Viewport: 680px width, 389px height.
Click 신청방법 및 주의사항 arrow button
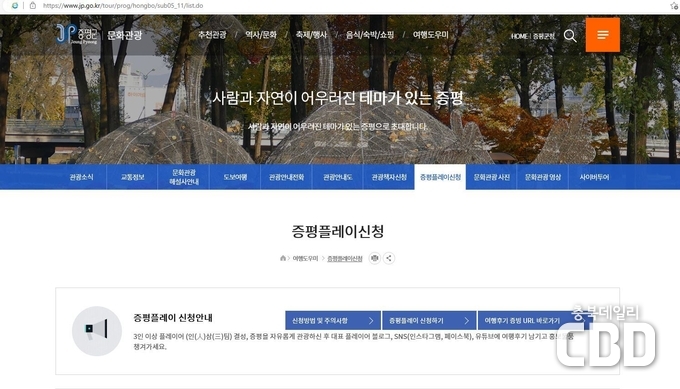click(333, 320)
